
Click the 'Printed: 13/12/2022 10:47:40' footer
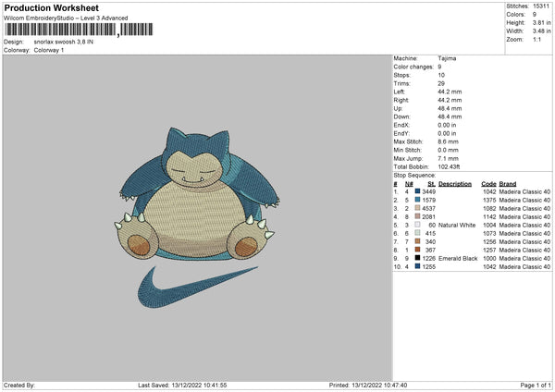click(x=368, y=385)
